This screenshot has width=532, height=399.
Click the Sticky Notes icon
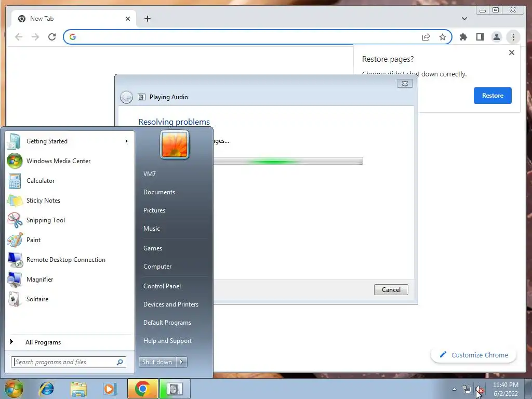(15, 200)
